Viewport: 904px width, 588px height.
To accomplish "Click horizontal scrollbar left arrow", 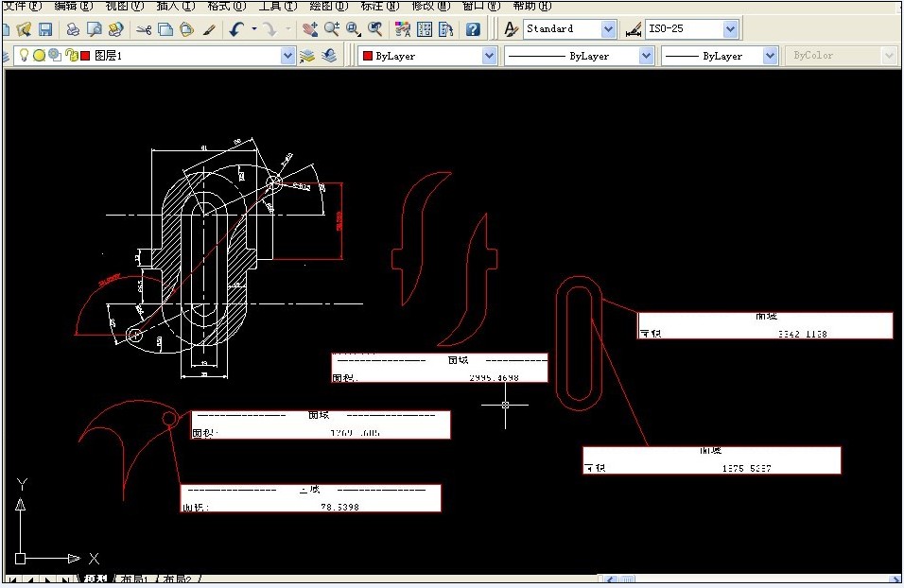I will pos(611,579).
